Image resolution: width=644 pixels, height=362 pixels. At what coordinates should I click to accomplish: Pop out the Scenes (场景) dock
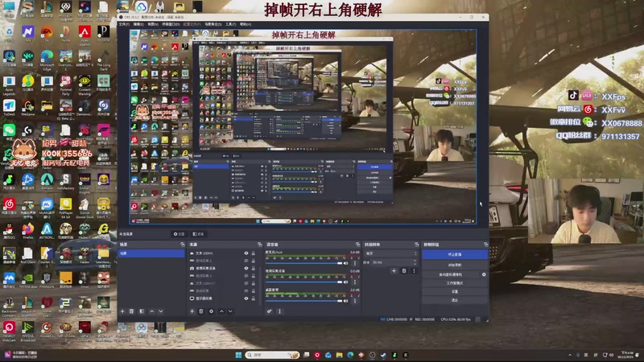click(x=183, y=245)
